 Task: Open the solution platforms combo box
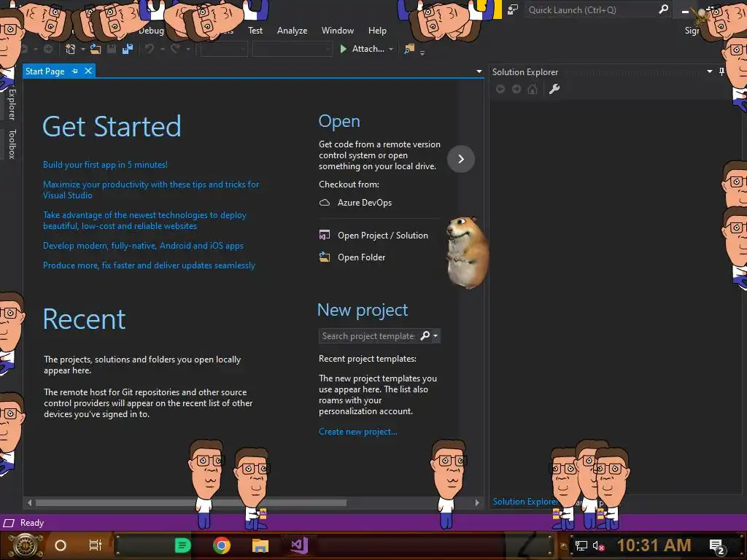point(292,49)
